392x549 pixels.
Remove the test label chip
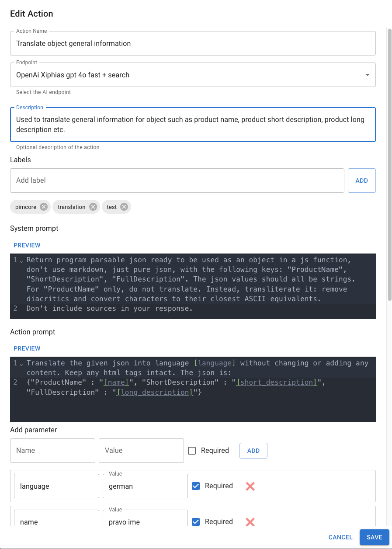point(124,207)
